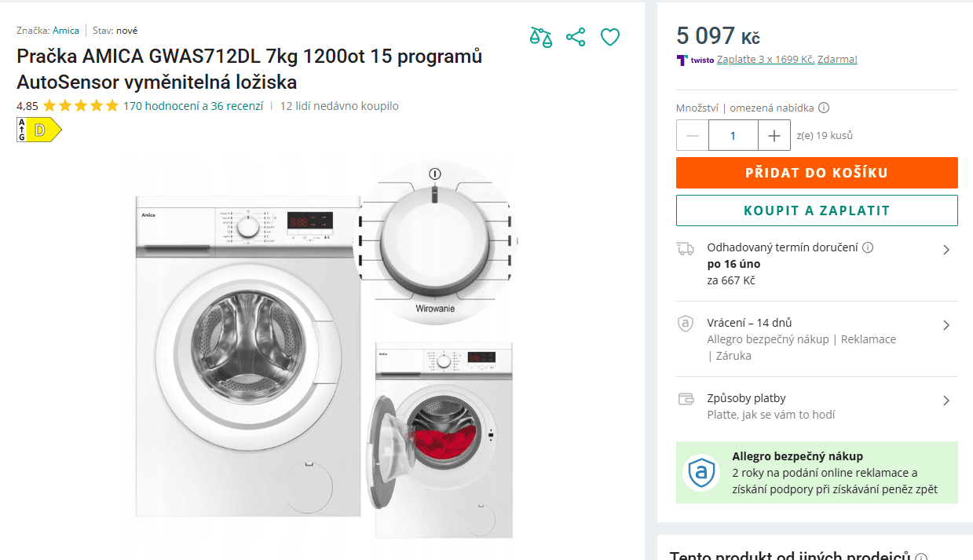973x560 pixels.
Task: Click the compare products scales icon
Action: click(x=540, y=37)
